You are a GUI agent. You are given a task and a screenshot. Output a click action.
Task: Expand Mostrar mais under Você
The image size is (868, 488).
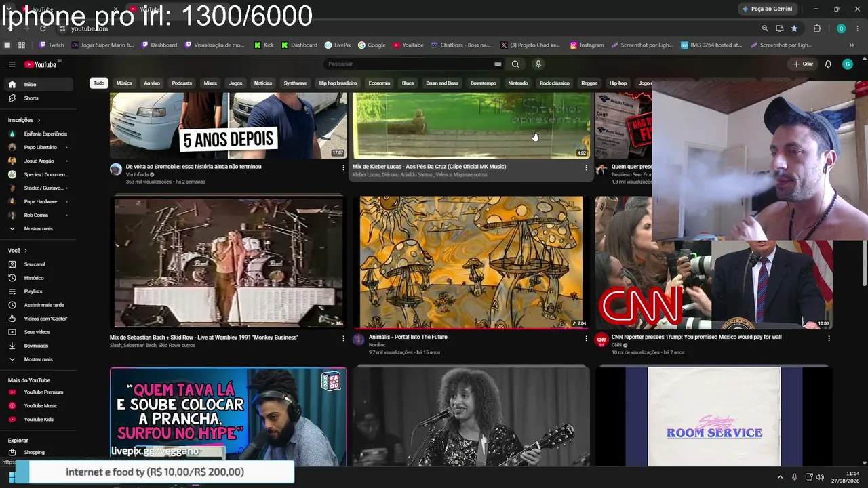click(38, 359)
